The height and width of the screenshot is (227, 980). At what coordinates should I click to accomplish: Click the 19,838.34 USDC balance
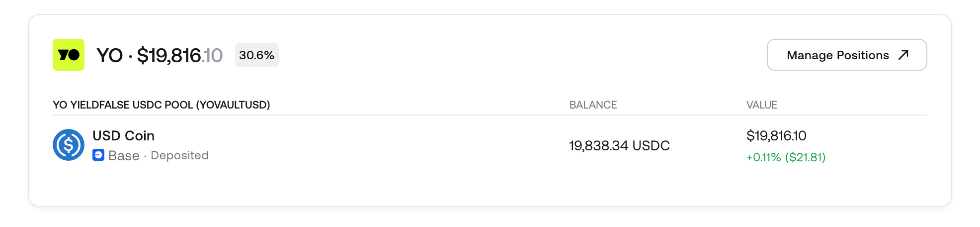(x=619, y=146)
